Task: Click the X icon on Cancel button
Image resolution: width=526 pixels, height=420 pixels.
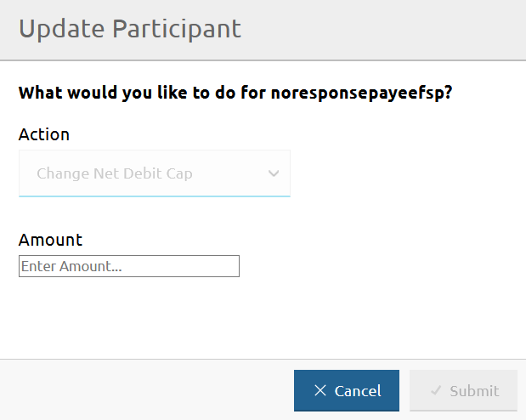Action: [x=320, y=391]
